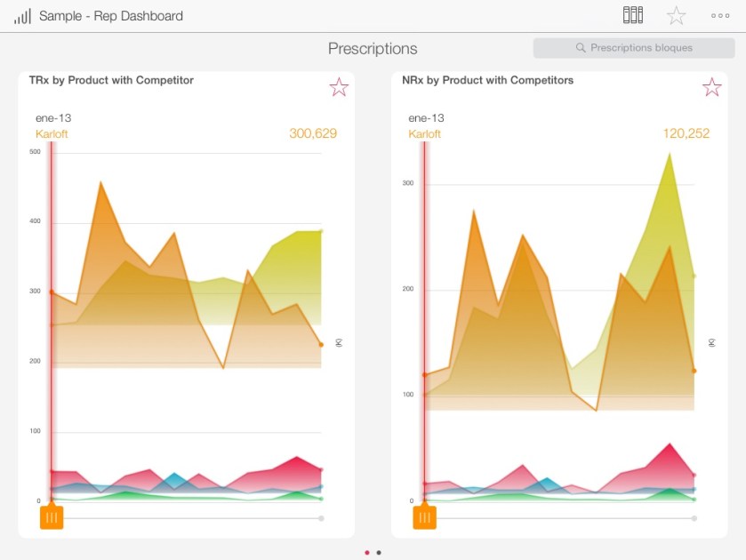Viewport: 746px width, 560px height.
Task: Tap the ene-13 date label in TRx chart
Action: [x=53, y=117]
